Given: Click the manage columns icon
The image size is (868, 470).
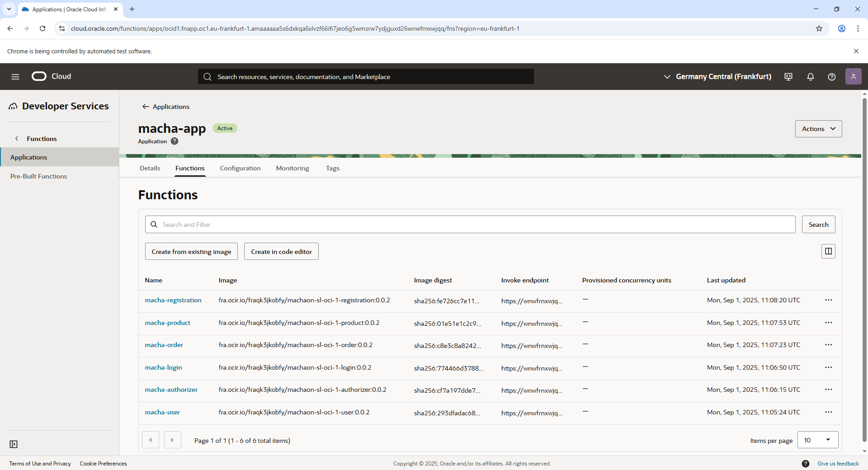Looking at the screenshot, I should [828, 251].
